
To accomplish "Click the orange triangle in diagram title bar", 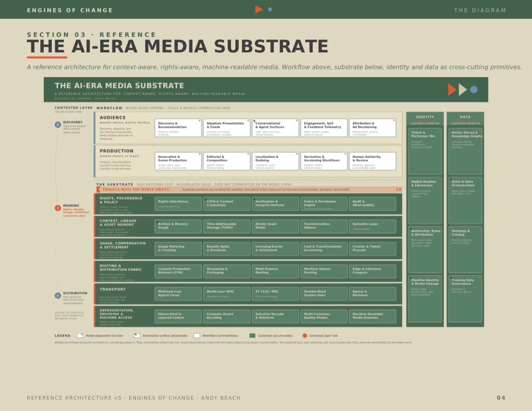I will (x=452, y=90).
